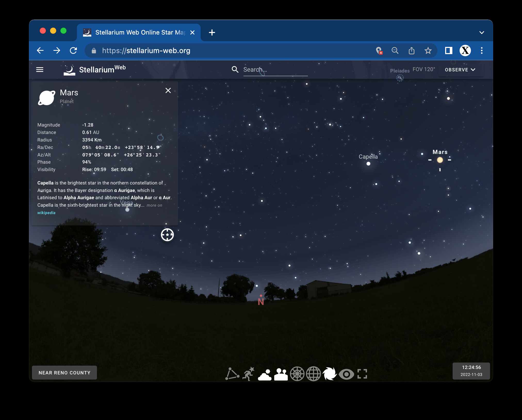Screen dimensions: 522x420
Task: Select the Stellarium Web browser tab
Action: [x=139, y=32]
